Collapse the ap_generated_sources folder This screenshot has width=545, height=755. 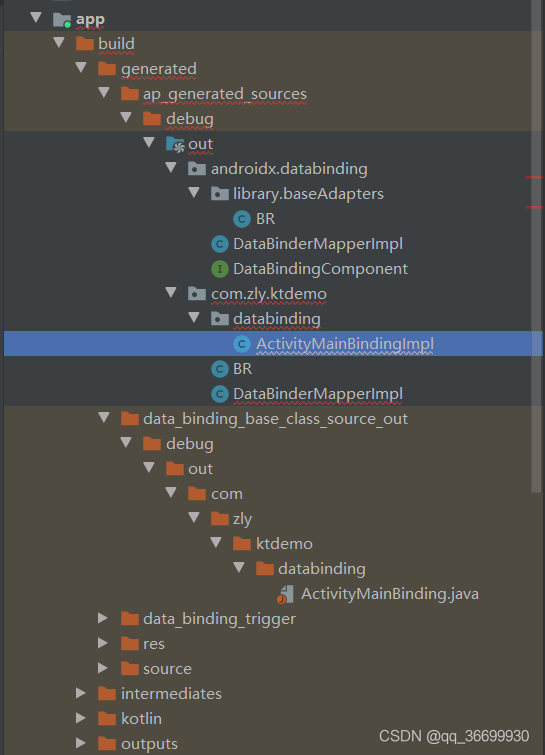pos(104,93)
